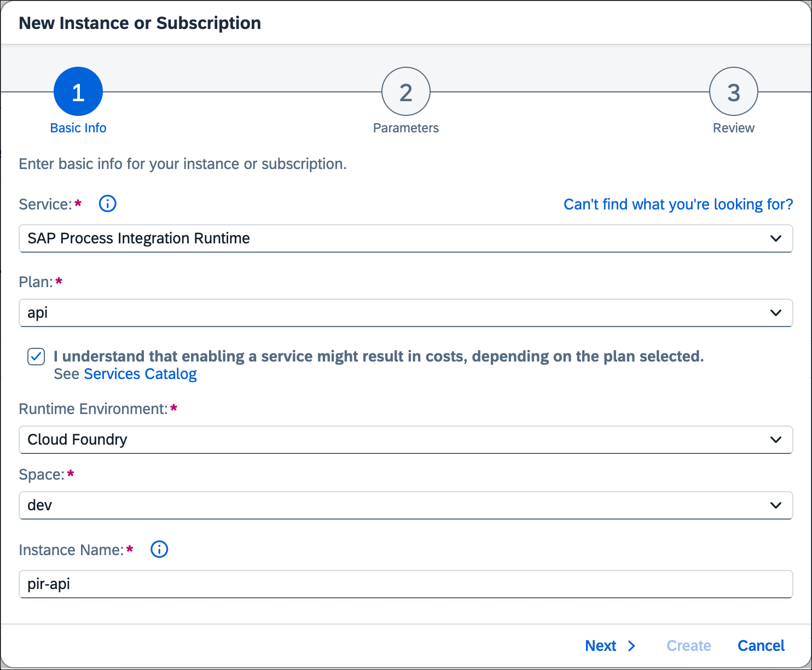Viewport: 812px width, 670px height.
Task: Click the info icon beside Instance Name
Action: pos(159,549)
